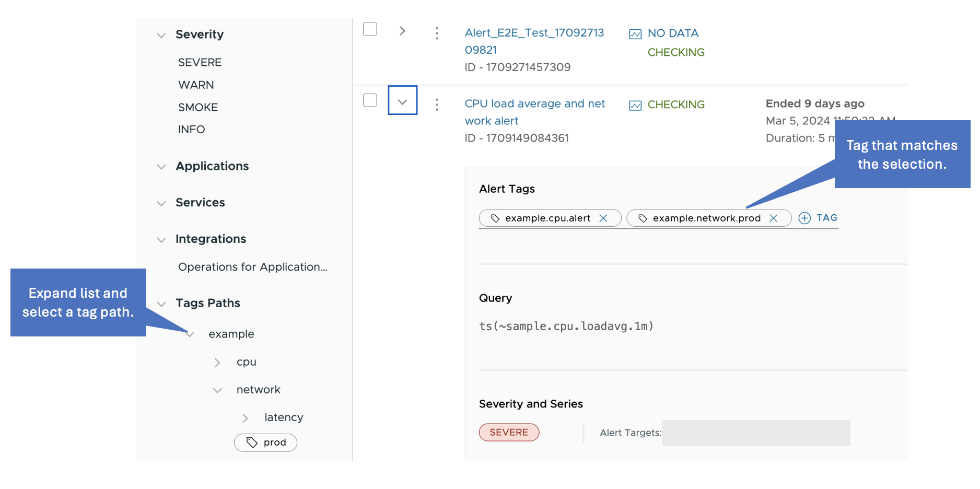This screenshot has width=980, height=489.
Task: Click the Tags Paths heading
Action: 208,304
